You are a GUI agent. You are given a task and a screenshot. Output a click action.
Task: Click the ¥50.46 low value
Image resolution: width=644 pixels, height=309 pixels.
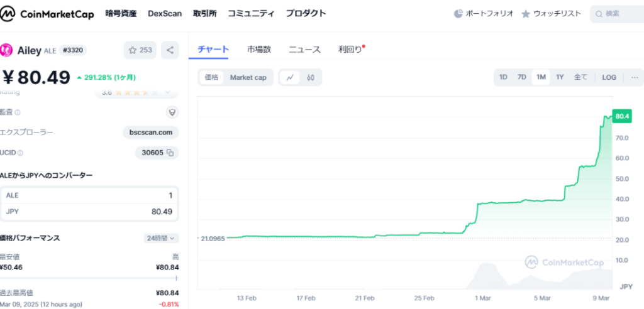click(x=11, y=267)
